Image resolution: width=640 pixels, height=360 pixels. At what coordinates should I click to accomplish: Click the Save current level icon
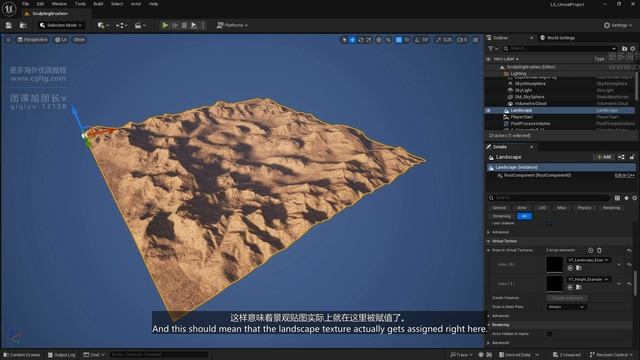(9, 25)
